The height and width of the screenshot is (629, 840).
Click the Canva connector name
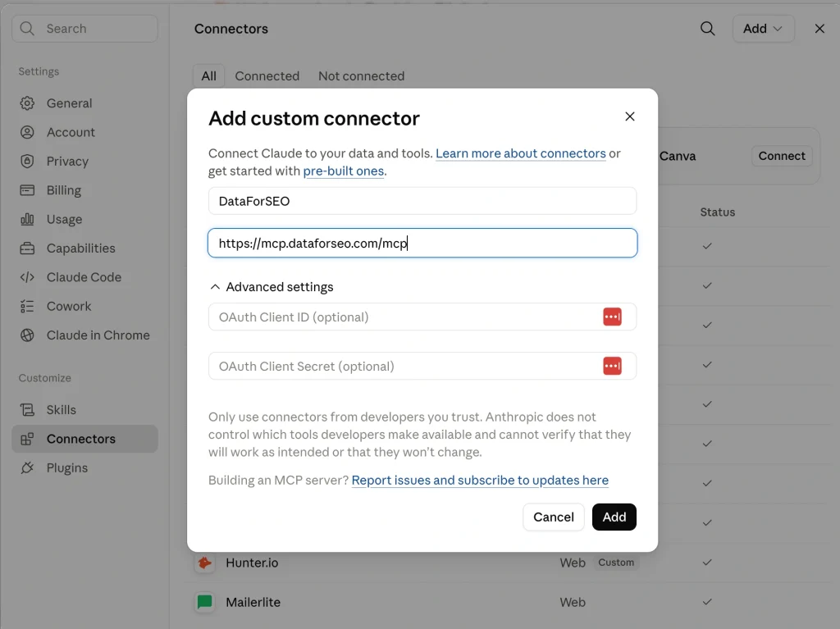coord(678,156)
